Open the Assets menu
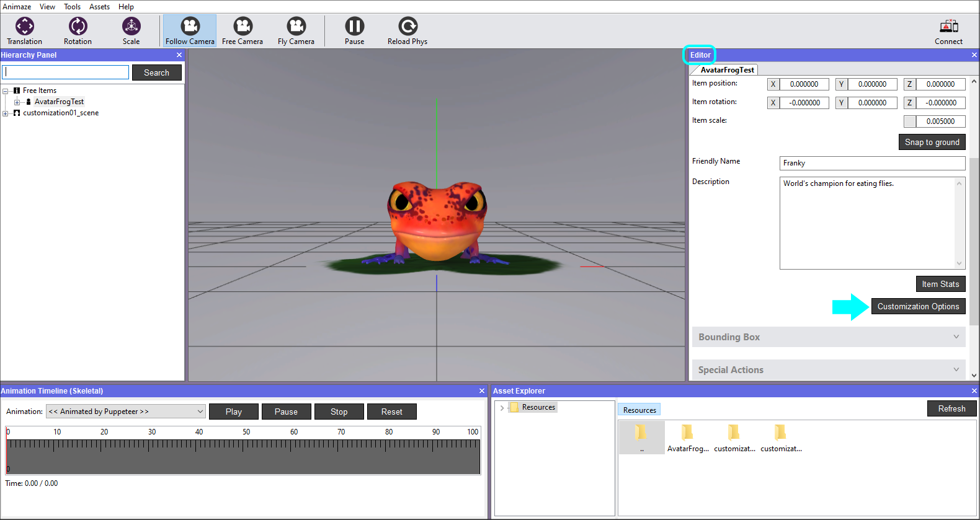Screen dimensions: 980x520 click(x=99, y=7)
